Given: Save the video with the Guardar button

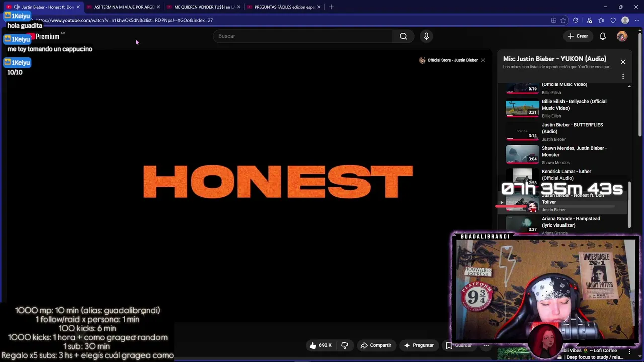Looking at the screenshot, I should [459, 345].
